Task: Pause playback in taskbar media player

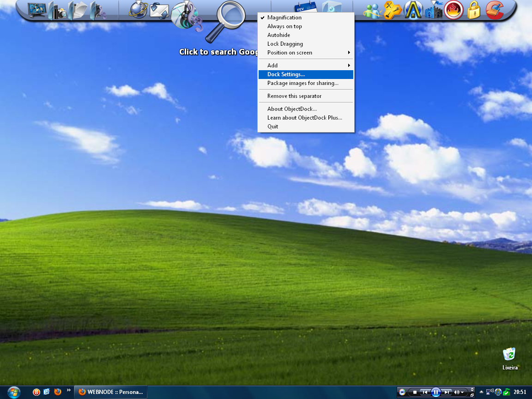Action: [x=435, y=393]
